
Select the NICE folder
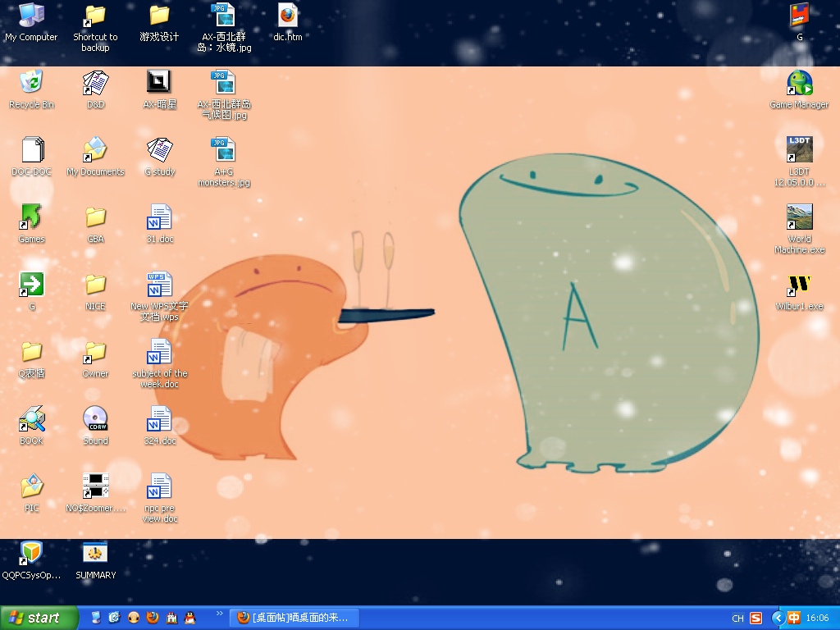pyautogui.click(x=95, y=292)
